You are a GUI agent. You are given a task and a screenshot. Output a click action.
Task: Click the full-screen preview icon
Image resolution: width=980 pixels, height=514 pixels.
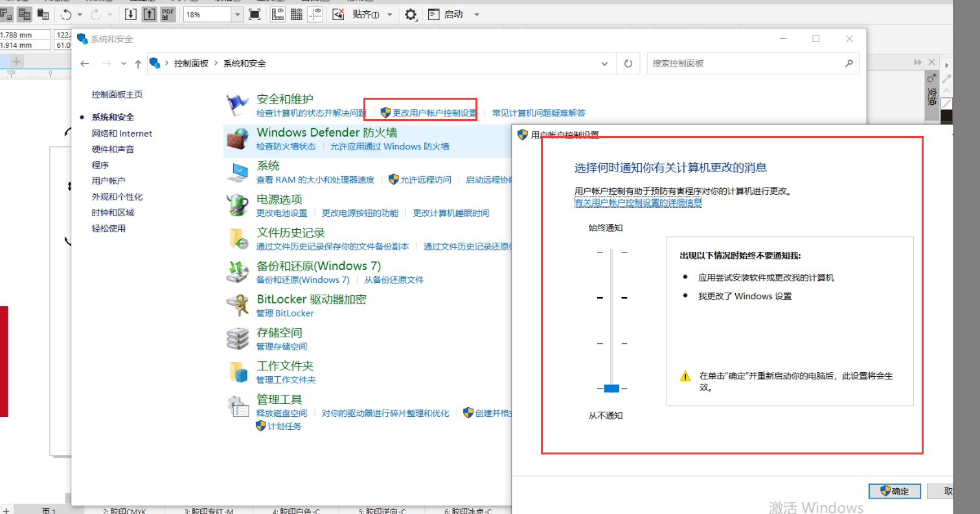point(255,14)
